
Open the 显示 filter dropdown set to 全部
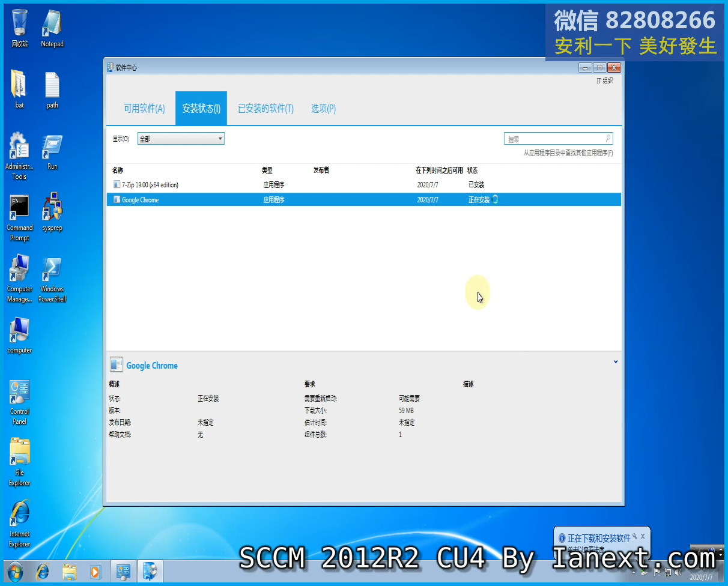[x=181, y=139]
